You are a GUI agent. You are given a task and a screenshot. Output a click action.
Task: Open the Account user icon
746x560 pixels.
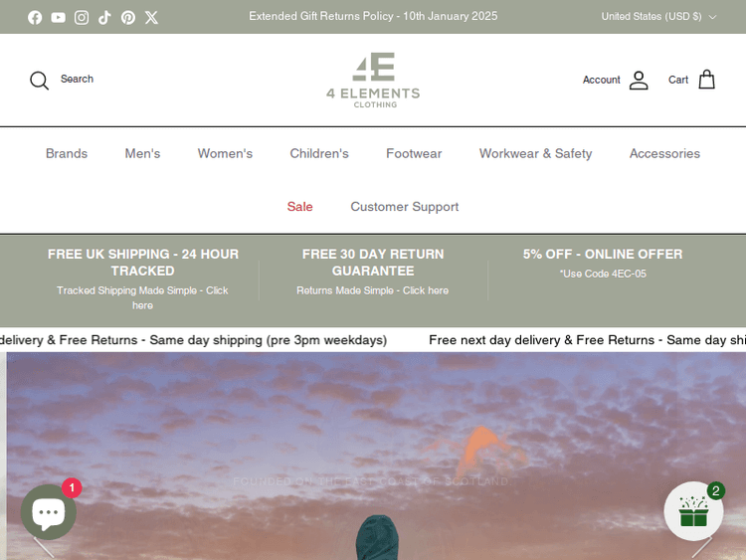(x=639, y=80)
